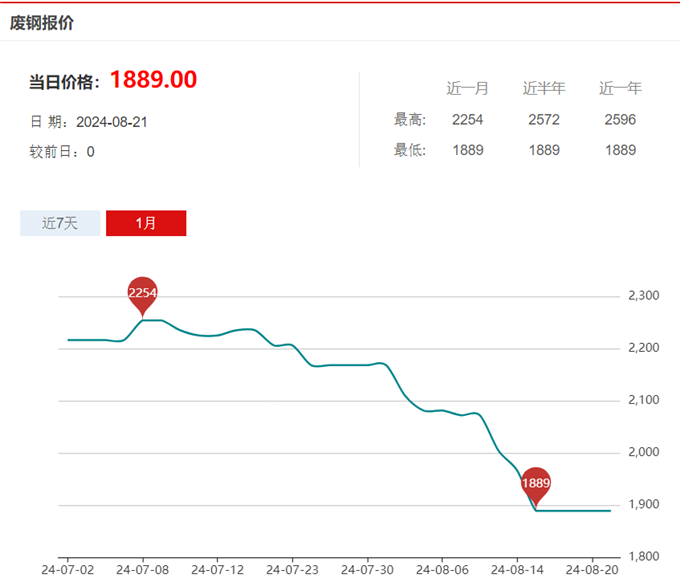Click the 较前日 change value
Image resolution: width=680 pixels, height=578 pixels.
(90, 152)
